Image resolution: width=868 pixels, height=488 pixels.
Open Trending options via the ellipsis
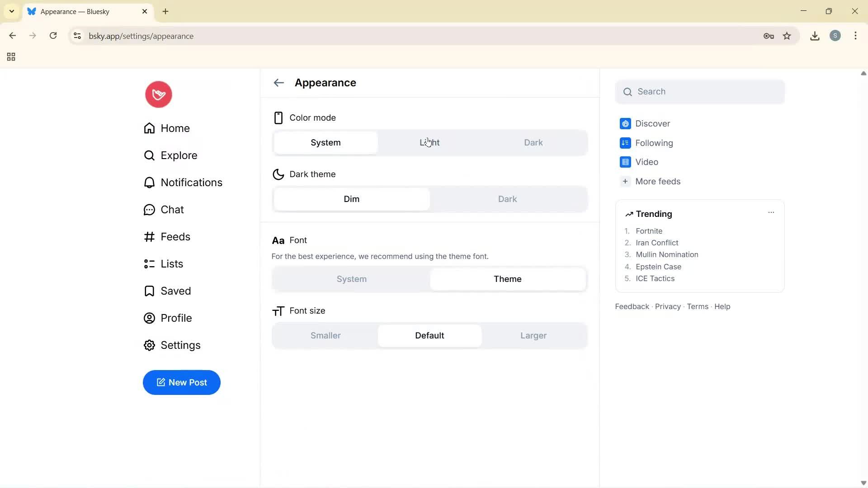pyautogui.click(x=771, y=212)
